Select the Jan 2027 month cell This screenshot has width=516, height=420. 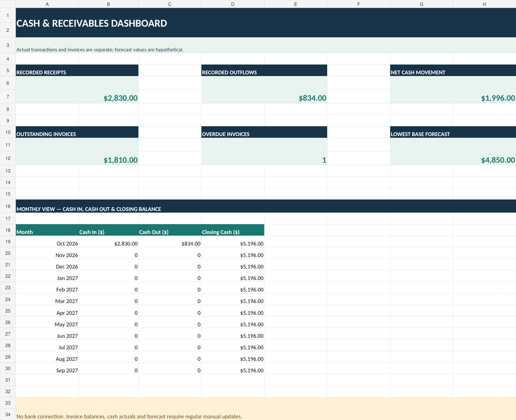click(47, 276)
